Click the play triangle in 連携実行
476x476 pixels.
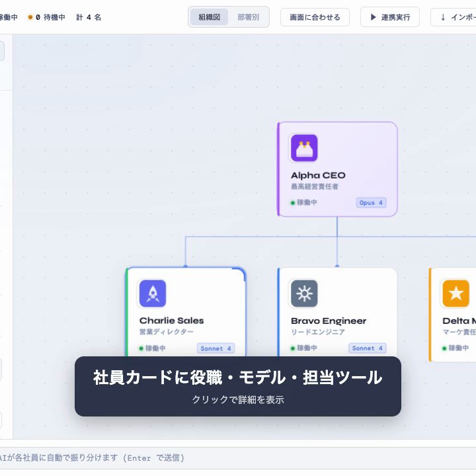(374, 17)
